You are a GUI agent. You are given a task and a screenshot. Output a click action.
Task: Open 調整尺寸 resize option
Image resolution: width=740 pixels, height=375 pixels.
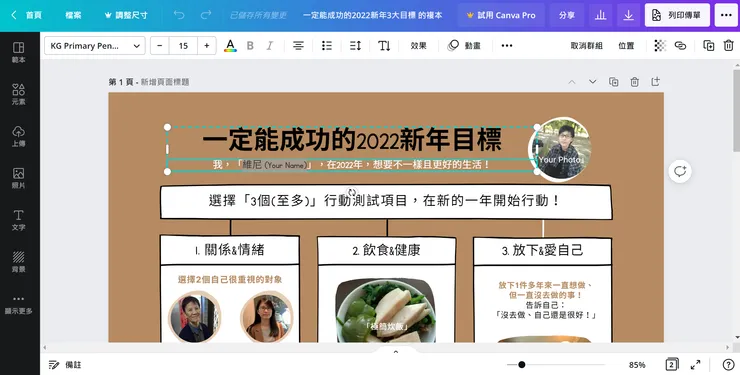(x=126, y=15)
